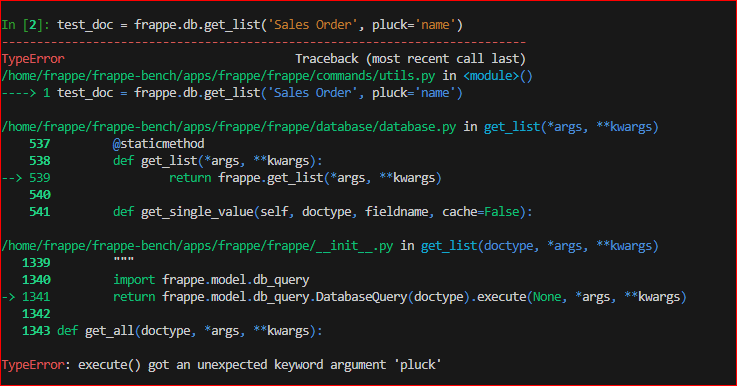
Task: Click the 'In [2]:' input prompt
Action: tap(25, 25)
